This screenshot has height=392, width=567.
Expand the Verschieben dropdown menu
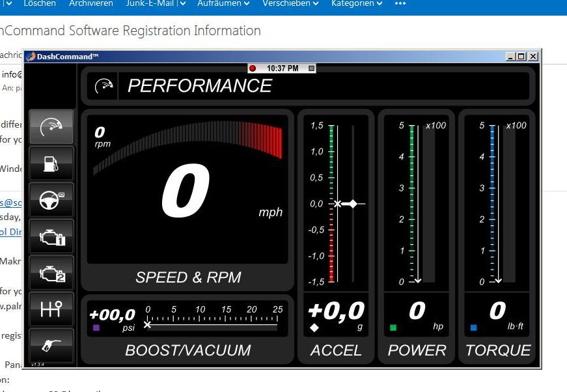coord(290,3)
